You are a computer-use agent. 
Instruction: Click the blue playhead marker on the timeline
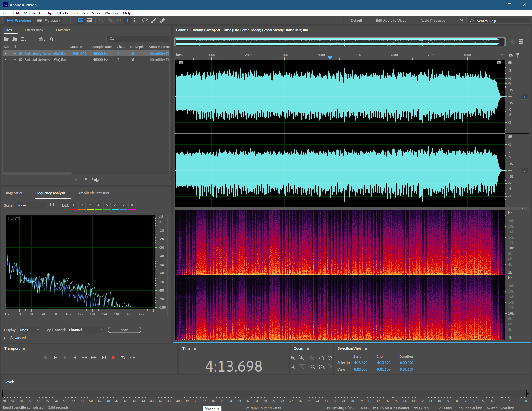(x=330, y=57)
